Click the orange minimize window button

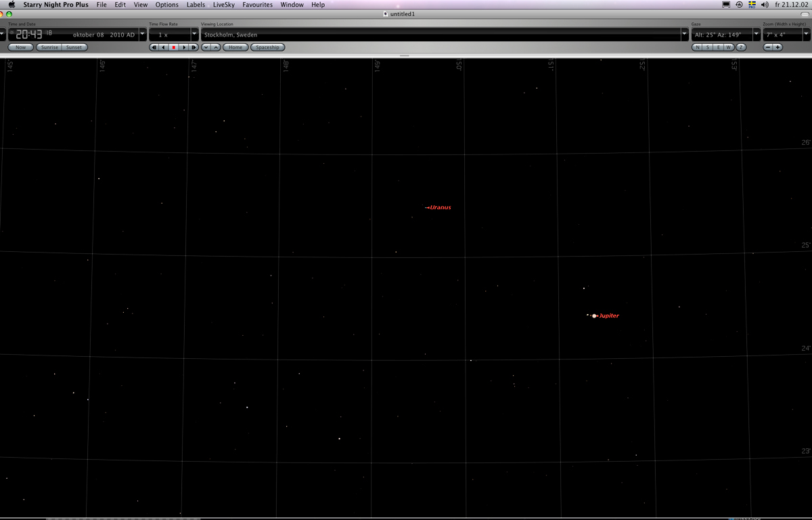pos(3,14)
